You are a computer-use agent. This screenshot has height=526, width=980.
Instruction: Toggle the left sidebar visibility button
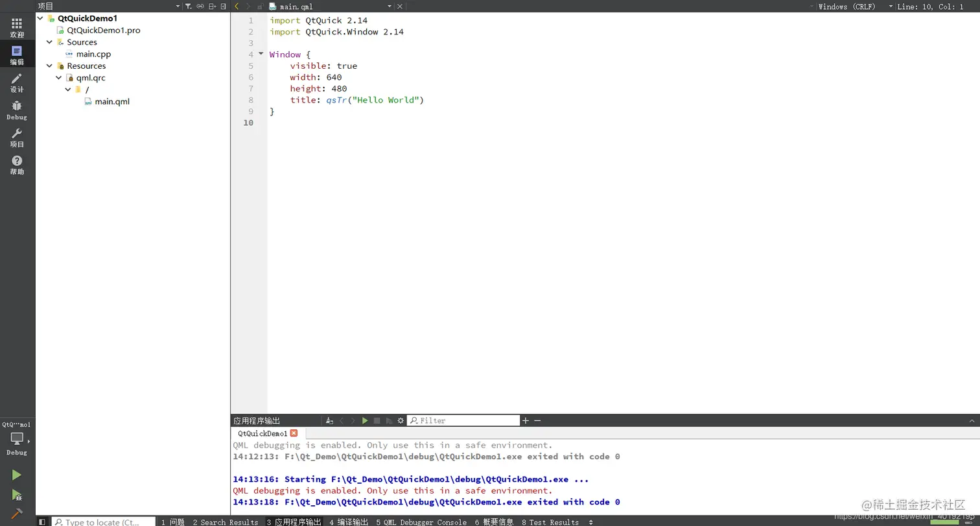click(x=42, y=521)
